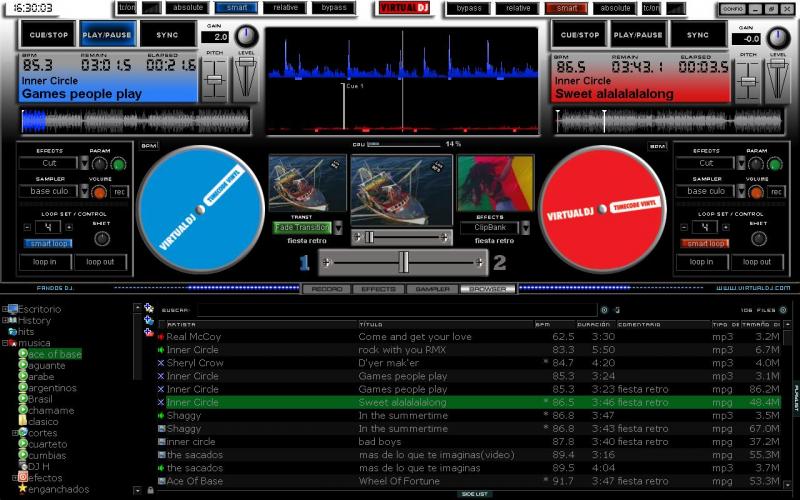Switch to the BROWSER tab
800x500 pixels.
(x=487, y=289)
